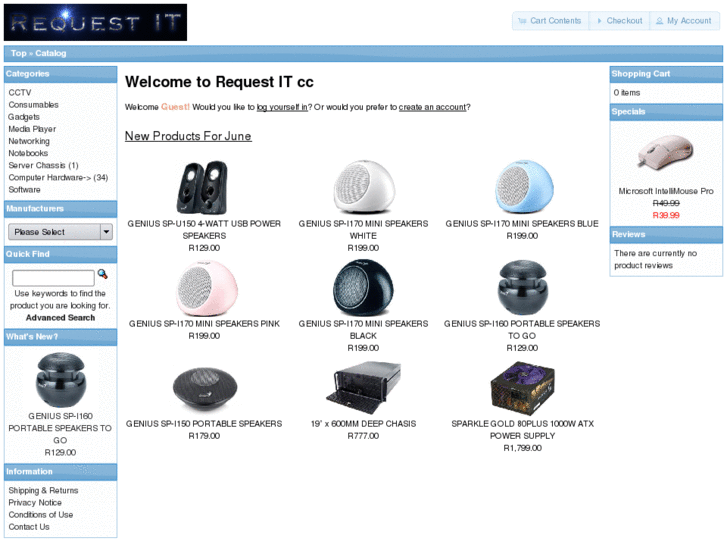Focus the Quick Find search field
The height and width of the screenshot is (545, 727).
[53, 278]
